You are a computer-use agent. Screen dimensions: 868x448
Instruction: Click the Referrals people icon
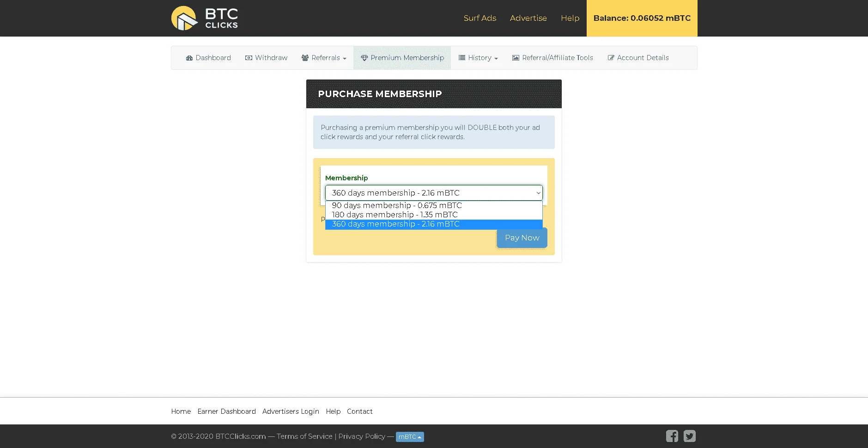coord(305,58)
